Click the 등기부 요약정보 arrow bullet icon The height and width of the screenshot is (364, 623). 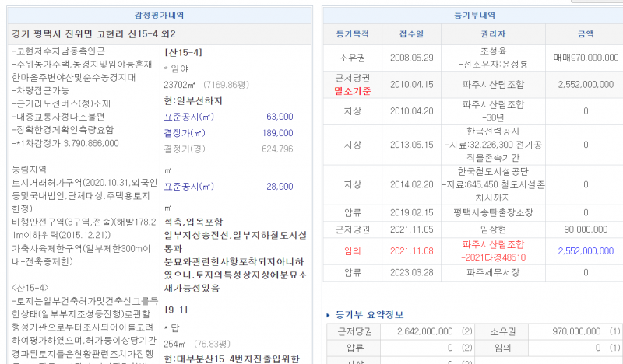326,315
